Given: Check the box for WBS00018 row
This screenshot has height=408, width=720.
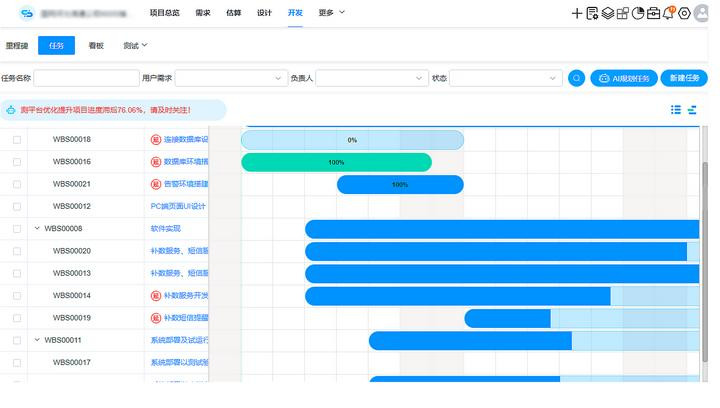Looking at the screenshot, I should pyautogui.click(x=16, y=140).
